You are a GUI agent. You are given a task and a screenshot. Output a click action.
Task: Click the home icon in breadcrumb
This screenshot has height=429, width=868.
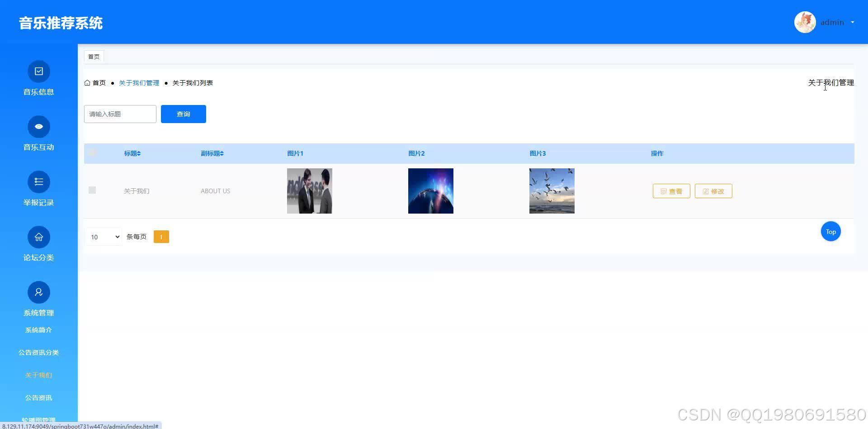[87, 83]
